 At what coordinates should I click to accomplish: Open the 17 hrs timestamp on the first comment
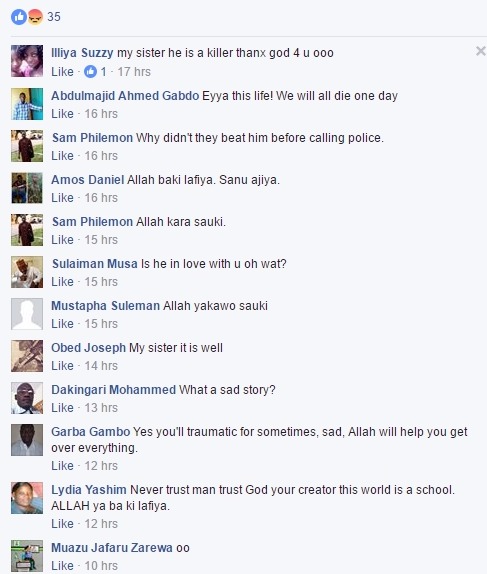134,72
